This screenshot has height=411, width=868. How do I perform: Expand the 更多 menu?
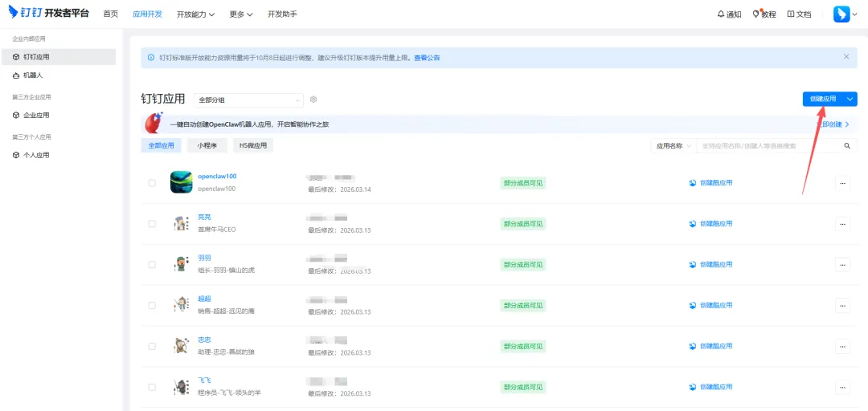[241, 14]
